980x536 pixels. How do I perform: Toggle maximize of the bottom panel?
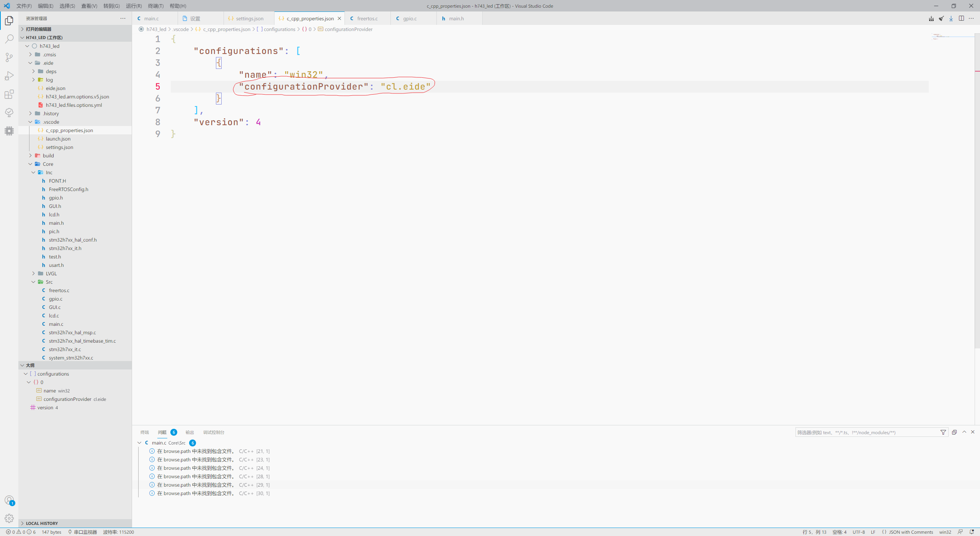tap(964, 432)
